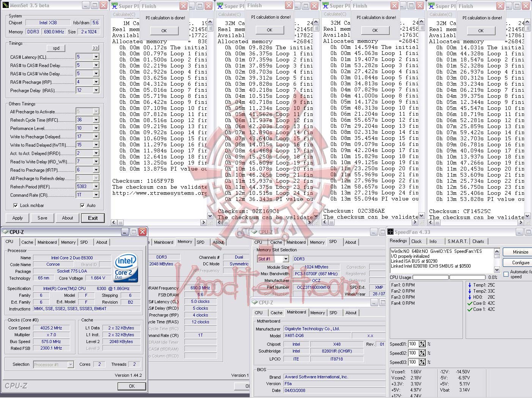Enable Automatic fan speed in SpeedFan
532x398 pixels.
coord(506,274)
